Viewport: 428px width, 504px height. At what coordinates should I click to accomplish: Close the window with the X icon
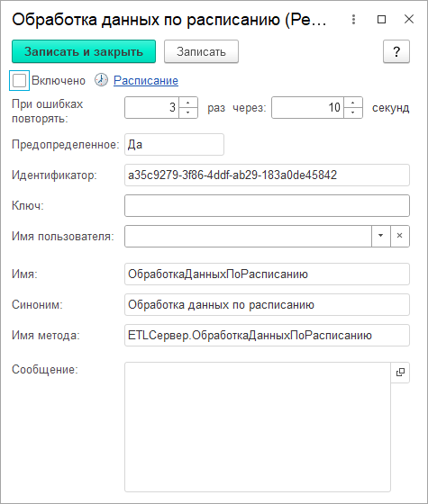pyautogui.click(x=409, y=19)
